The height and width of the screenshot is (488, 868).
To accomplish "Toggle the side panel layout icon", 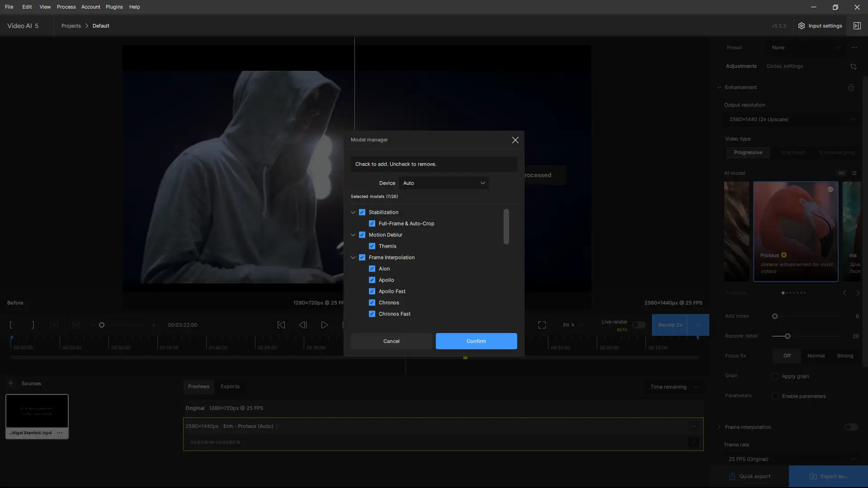I will click(857, 26).
